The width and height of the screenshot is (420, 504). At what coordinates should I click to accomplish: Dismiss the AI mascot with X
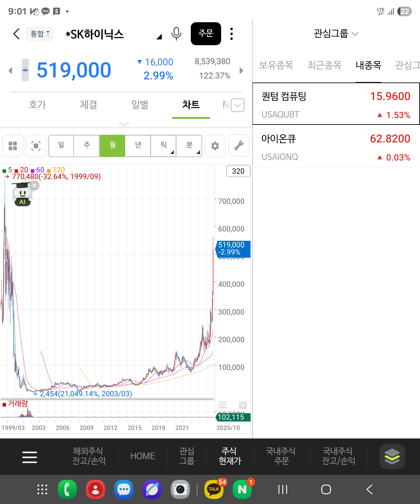click(35, 186)
